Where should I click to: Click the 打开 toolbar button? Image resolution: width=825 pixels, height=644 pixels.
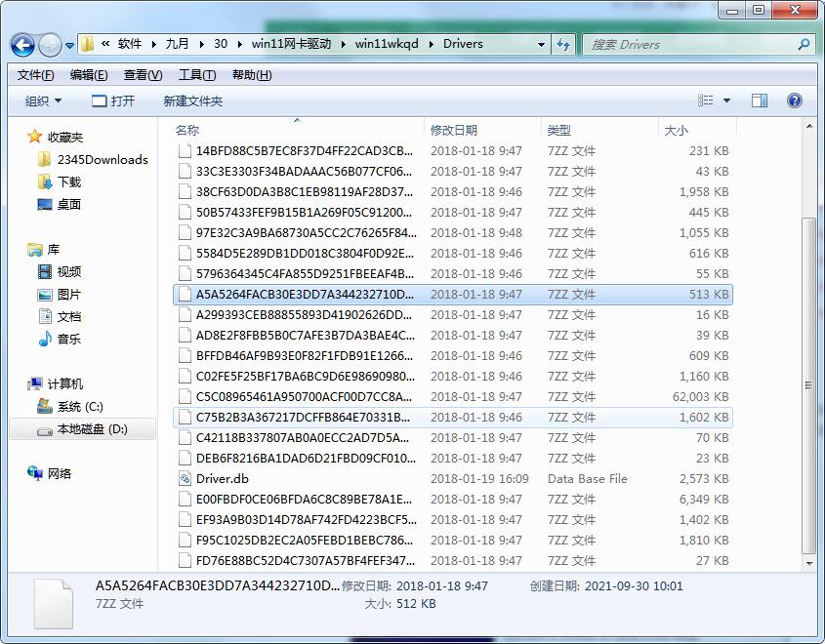113,101
